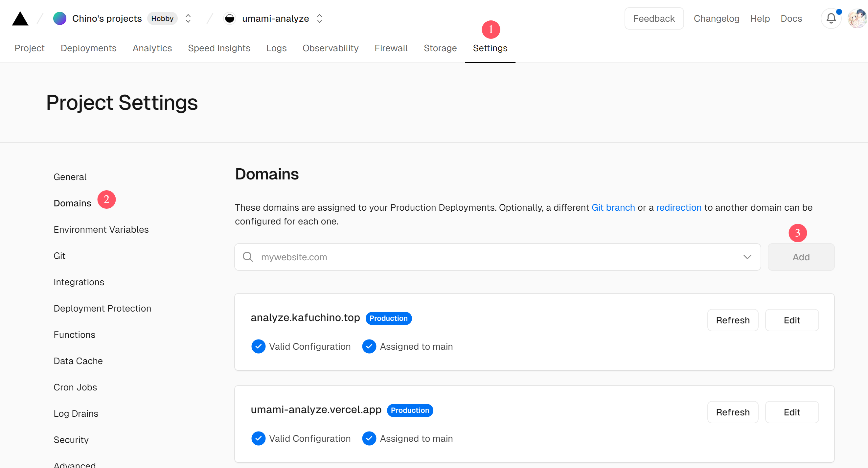Click Assigned to main checkmark for umami-analyze.vercel.app
The height and width of the screenshot is (468, 868).
click(369, 439)
